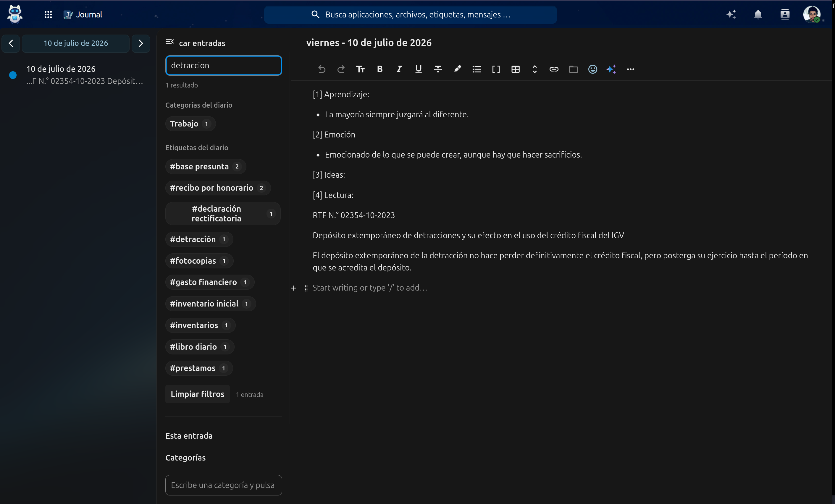Toggle italic formatting
Screen dimensions: 835x504
[399, 69]
